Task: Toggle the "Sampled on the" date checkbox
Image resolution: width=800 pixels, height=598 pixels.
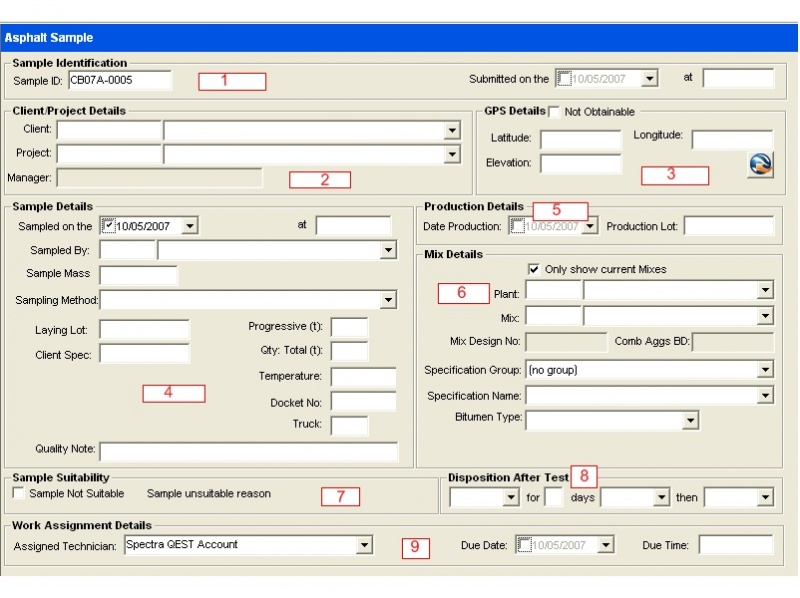Action: point(107,225)
